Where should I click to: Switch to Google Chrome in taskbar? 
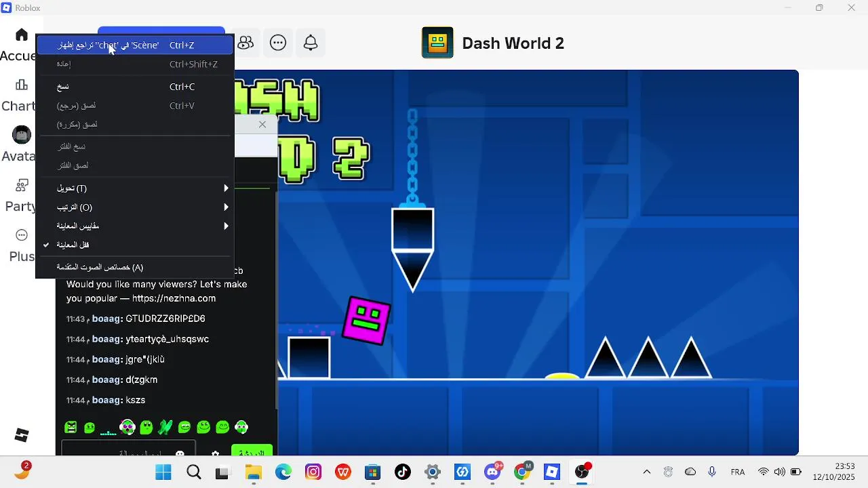coord(523,472)
